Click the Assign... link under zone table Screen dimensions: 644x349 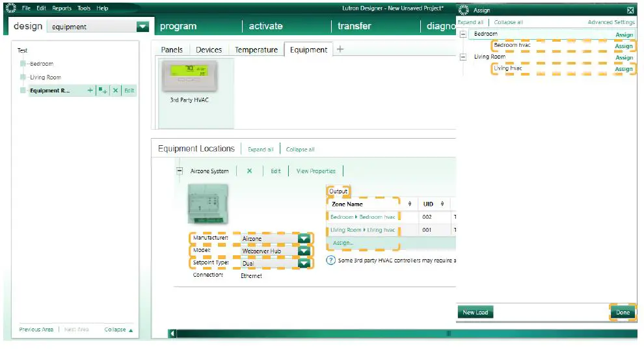point(343,243)
